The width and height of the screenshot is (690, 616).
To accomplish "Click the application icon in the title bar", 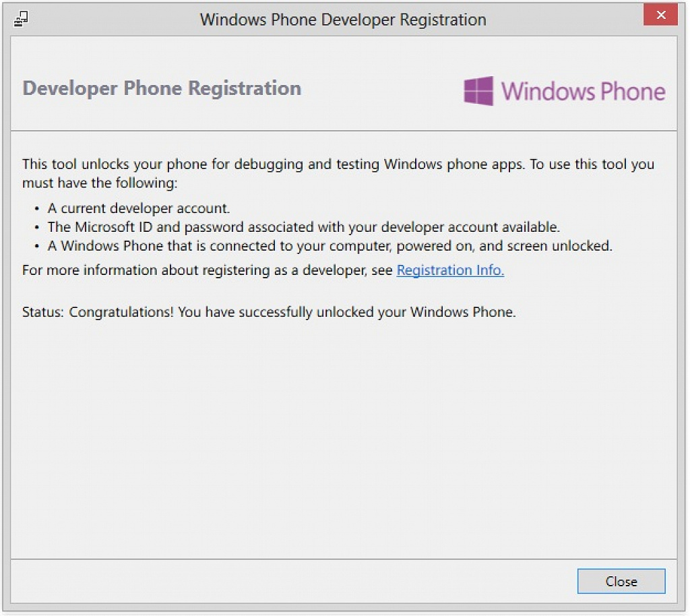I will point(21,19).
